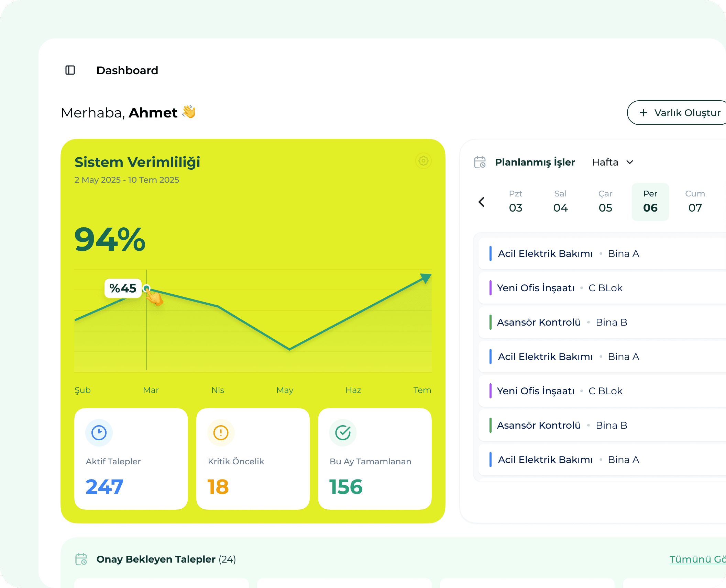The height and width of the screenshot is (588, 726).
Task: Select Sal 04 day tab
Action: [560, 202]
